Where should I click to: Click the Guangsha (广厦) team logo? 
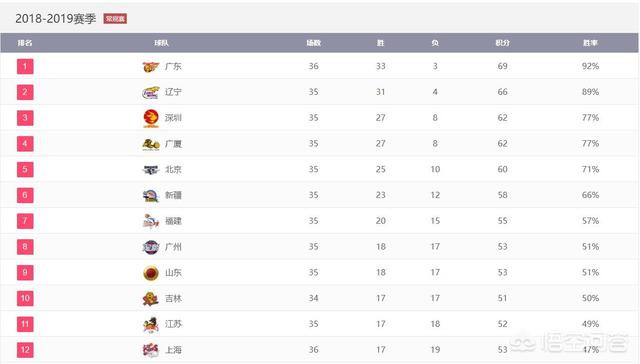[x=151, y=144]
